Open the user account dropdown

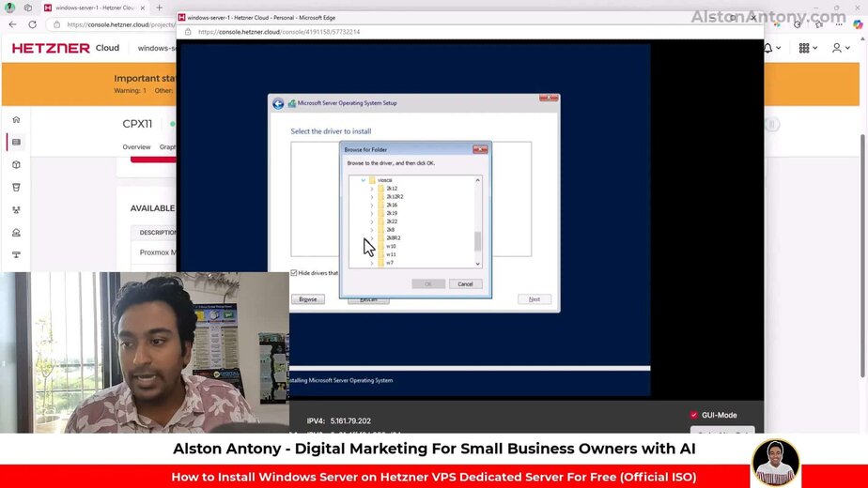(x=840, y=48)
